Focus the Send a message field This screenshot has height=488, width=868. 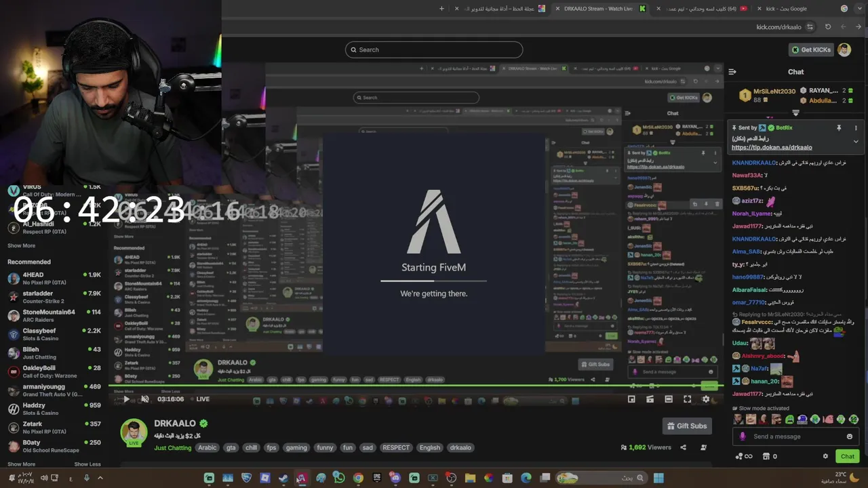(796, 436)
